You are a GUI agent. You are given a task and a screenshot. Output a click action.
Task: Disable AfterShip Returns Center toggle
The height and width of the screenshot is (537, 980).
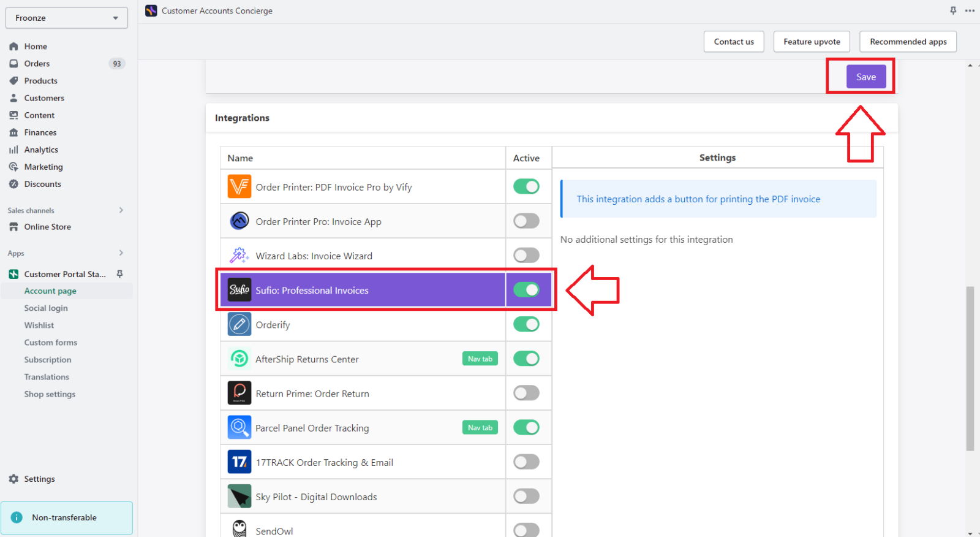tap(526, 359)
